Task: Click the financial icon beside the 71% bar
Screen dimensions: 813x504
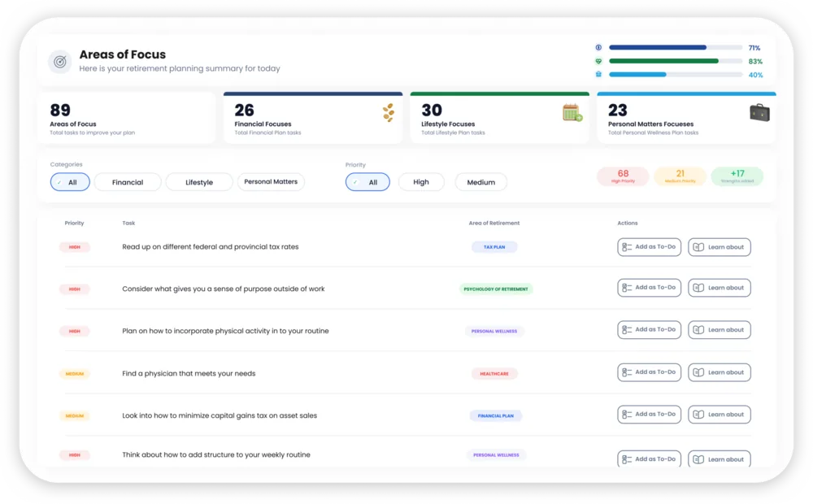Action: (x=598, y=47)
